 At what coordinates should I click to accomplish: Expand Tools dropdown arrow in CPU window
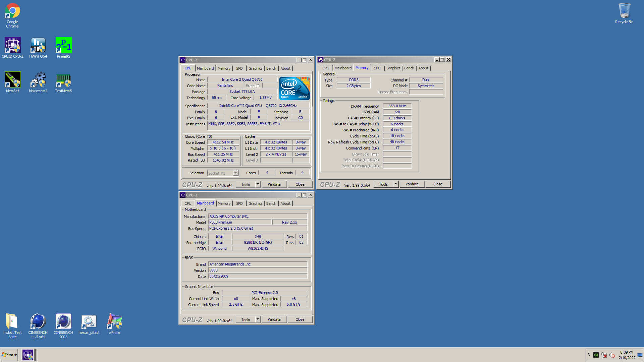click(258, 184)
